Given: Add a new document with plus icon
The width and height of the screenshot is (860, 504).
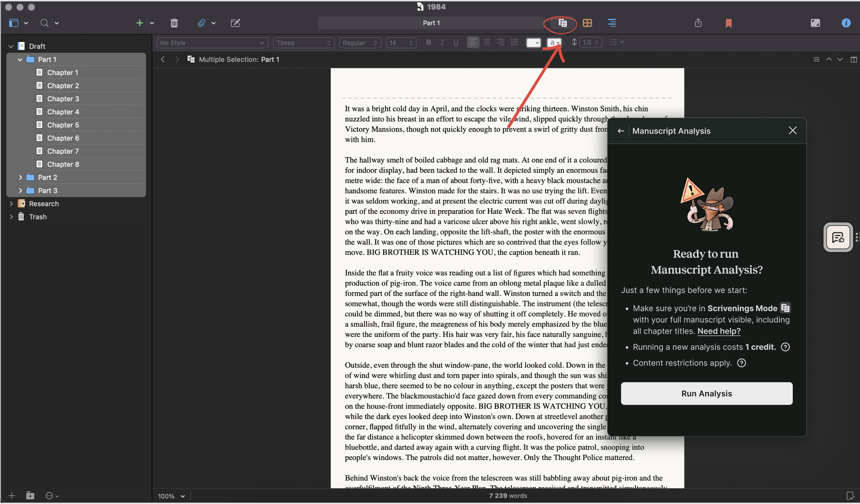Looking at the screenshot, I should pos(139,23).
